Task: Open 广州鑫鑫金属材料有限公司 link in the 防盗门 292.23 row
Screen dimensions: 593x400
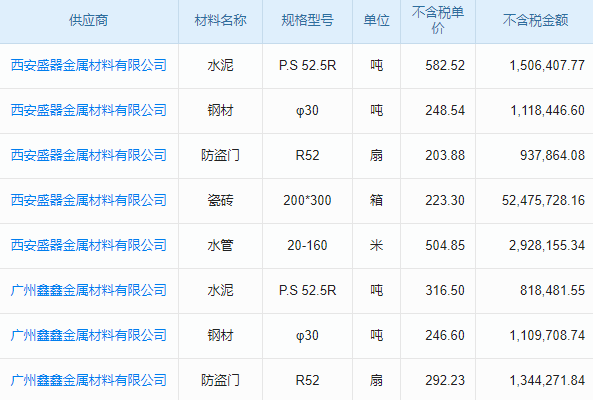Action: (88, 380)
